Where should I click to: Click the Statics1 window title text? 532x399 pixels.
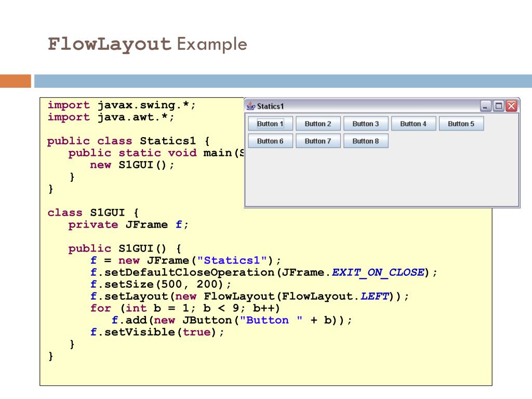coord(270,106)
